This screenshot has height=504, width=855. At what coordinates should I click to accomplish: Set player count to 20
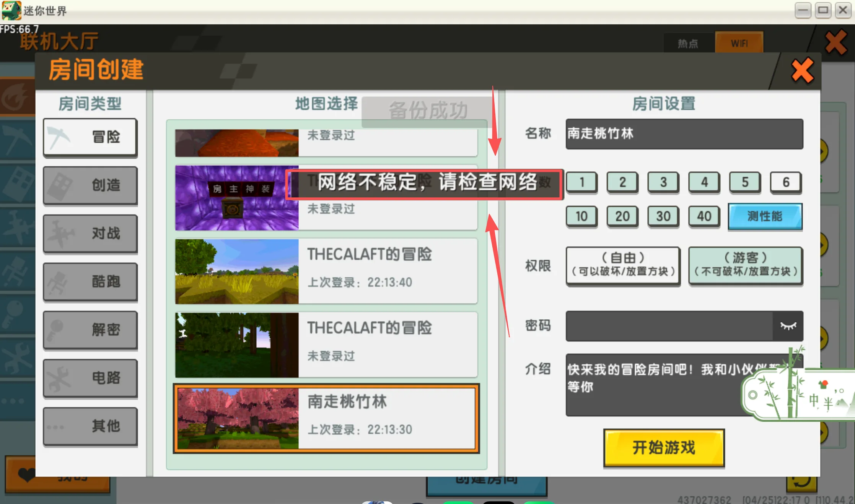[x=622, y=216]
